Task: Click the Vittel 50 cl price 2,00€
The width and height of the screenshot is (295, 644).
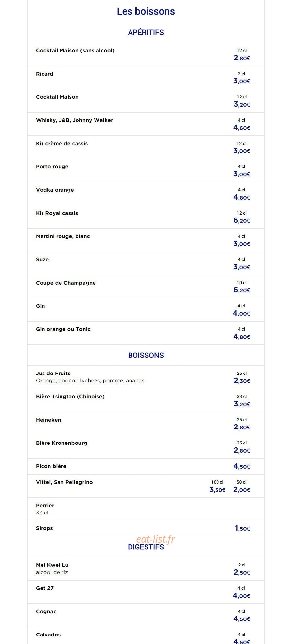Action: pos(242,490)
